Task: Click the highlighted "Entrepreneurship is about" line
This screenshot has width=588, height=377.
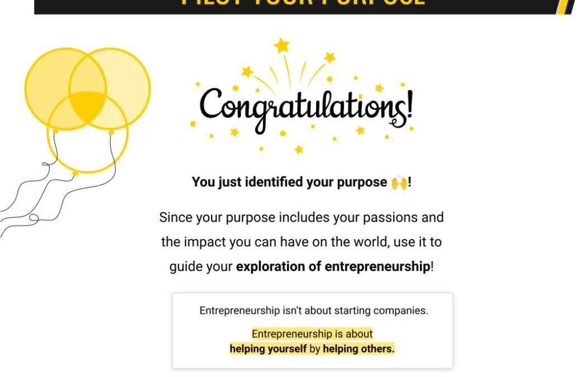Action: pos(312,334)
